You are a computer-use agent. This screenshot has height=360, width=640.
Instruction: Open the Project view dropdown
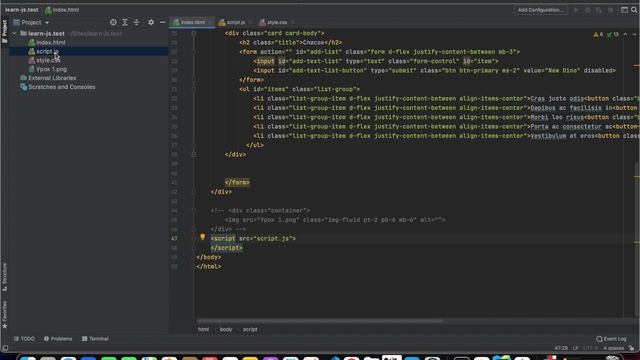[x=31, y=22]
